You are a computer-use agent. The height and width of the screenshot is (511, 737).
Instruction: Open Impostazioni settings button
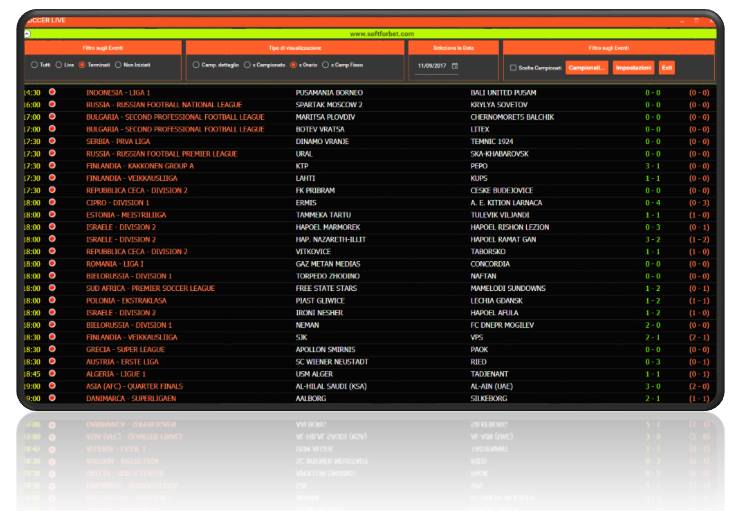(633, 68)
